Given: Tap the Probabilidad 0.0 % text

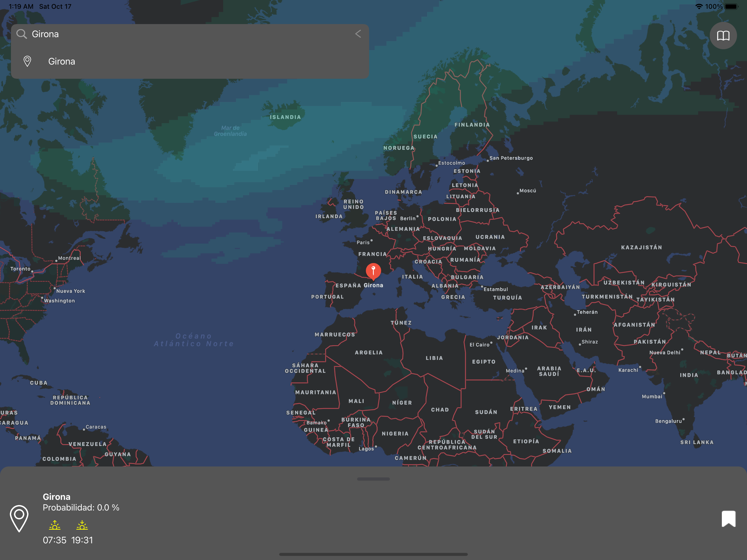Looking at the screenshot, I should [81, 508].
